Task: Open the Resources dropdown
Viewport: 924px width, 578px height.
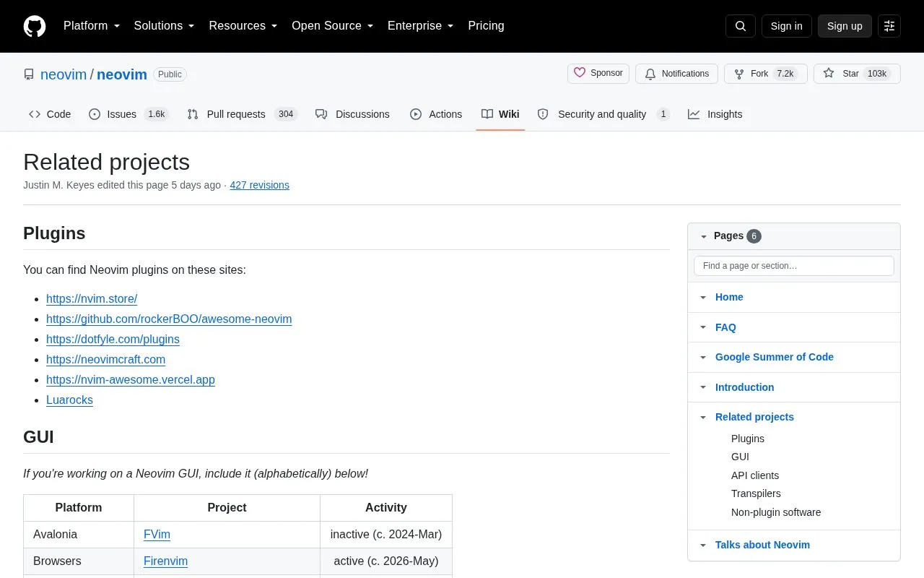Action: point(243,26)
